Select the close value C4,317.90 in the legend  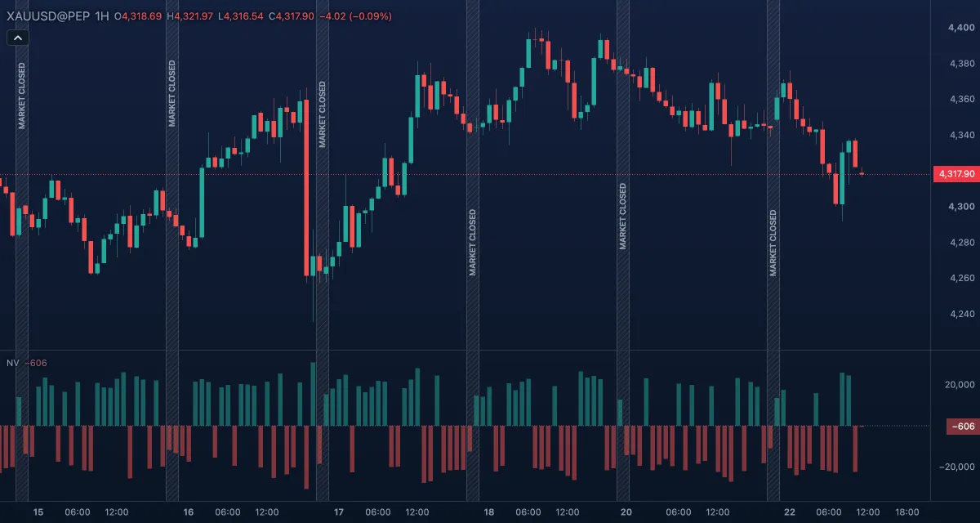tap(292, 16)
